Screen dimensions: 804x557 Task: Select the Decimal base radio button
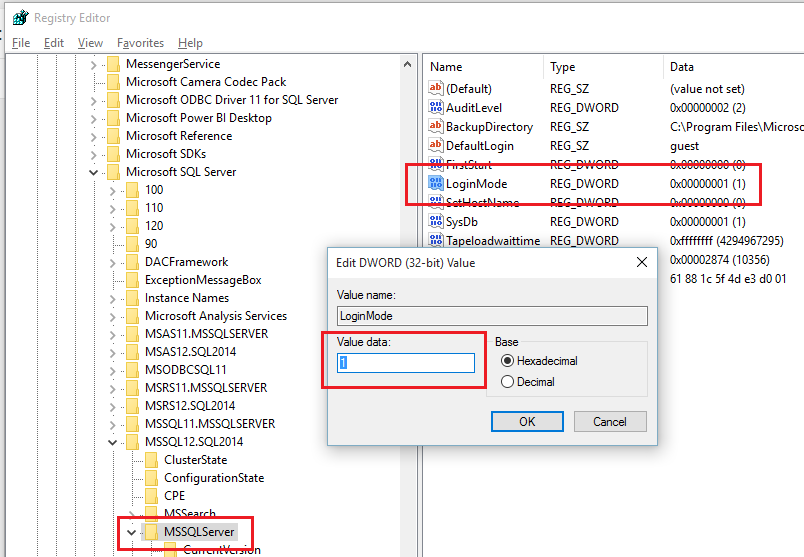tap(507, 382)
